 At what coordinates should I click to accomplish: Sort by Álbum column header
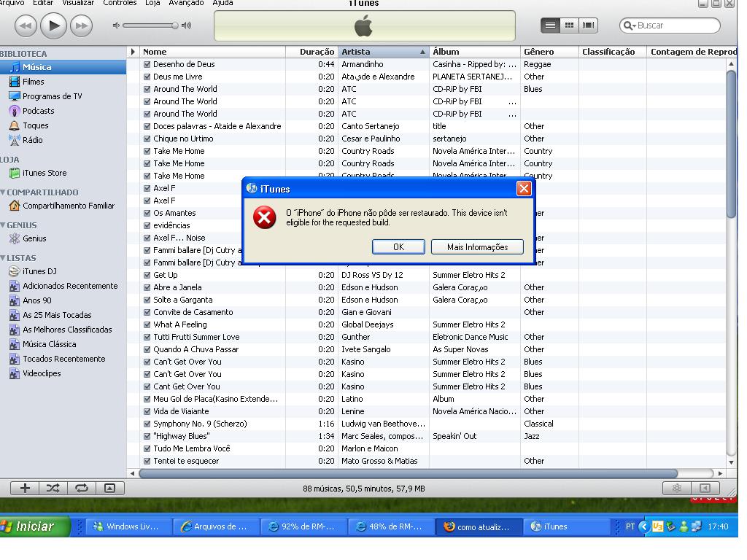[x=474, y=52]
